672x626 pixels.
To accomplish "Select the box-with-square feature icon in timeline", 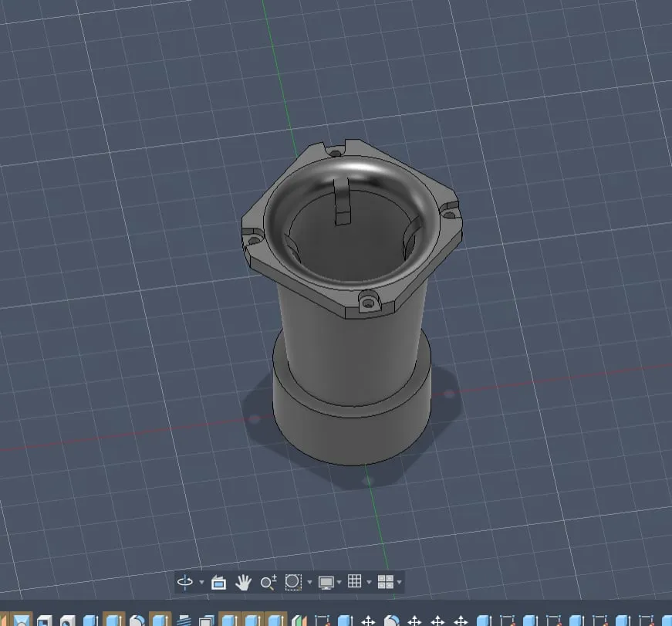I will (45, 620).
